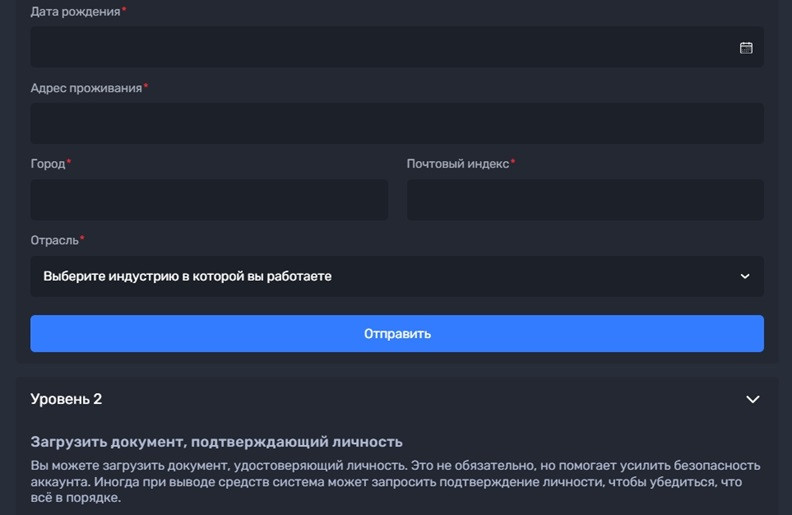Viewport: 792px width, 515px height.
Task: Click the red asterisk beside Дата рождения
Action: (124, 10)
